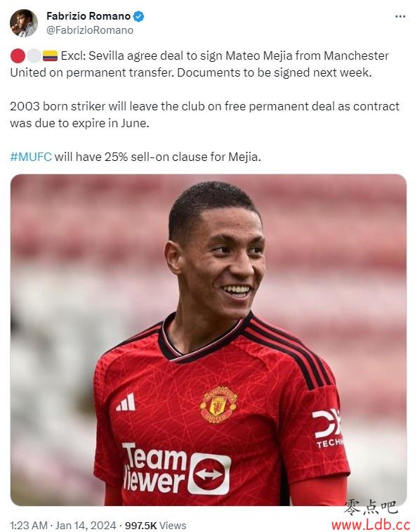Viewport: 417px width, 532px height.
Task: Click the 997.5K Views count
Action: pos(156,525)
